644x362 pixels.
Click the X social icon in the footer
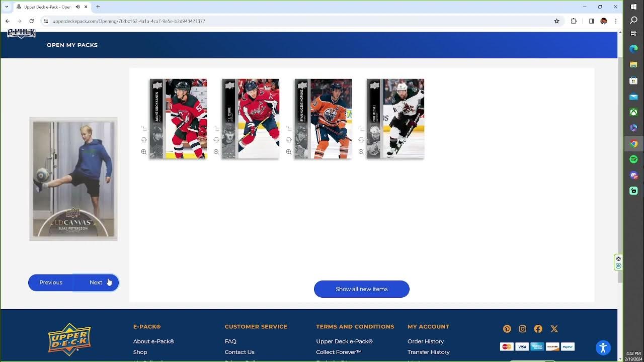pyautogui.click(x=554, y=329)
